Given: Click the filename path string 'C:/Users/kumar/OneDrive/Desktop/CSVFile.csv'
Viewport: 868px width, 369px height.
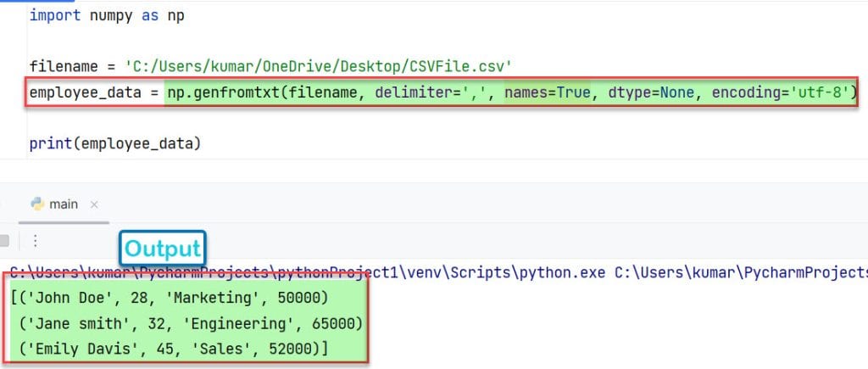Looking at the screenshot, I should [x=319, y=67].
